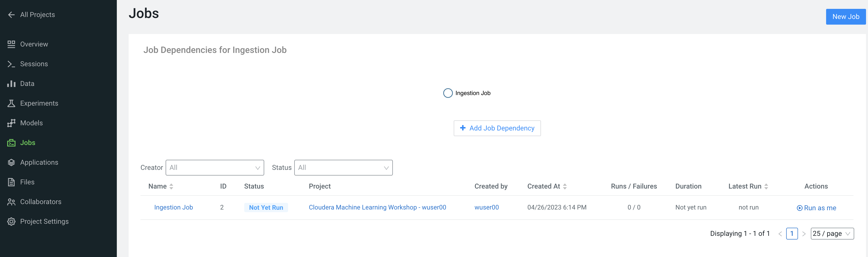Screen dimensions: 868x257
Task: Click the Project Settings gear icon
Action: point(11,221)
